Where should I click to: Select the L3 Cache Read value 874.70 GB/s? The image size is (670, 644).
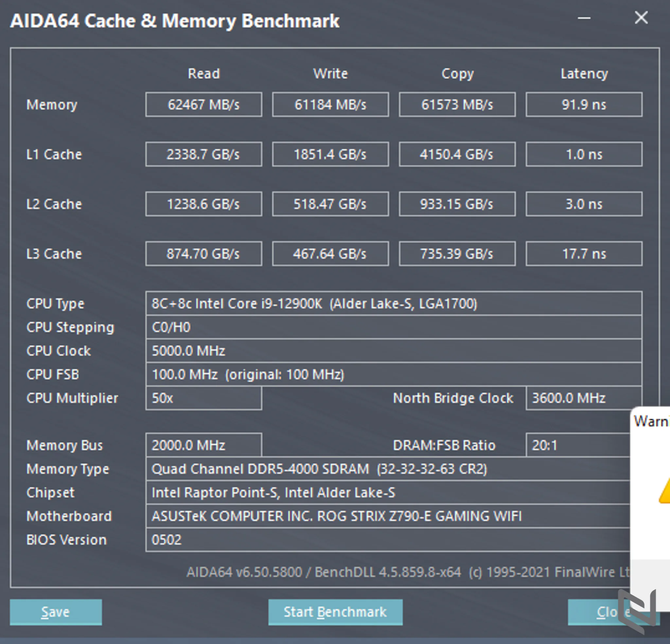click(x=204, y=254)
